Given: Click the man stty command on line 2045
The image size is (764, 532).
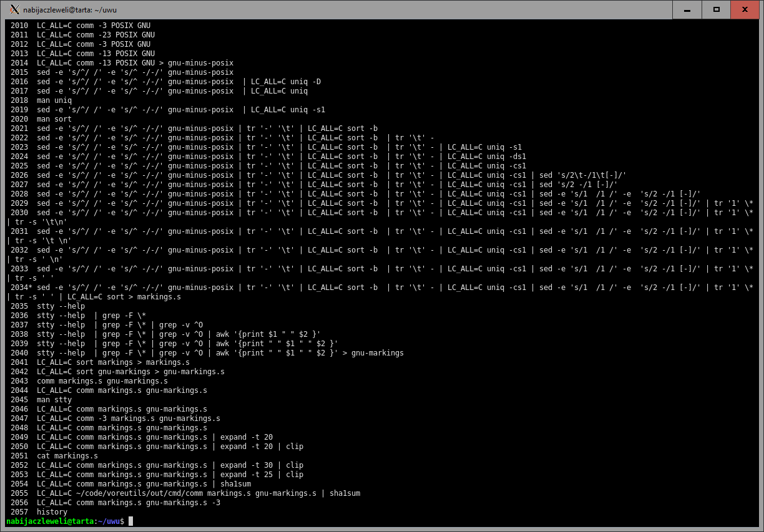Looking at the screenshot, I should coord(54,400).
